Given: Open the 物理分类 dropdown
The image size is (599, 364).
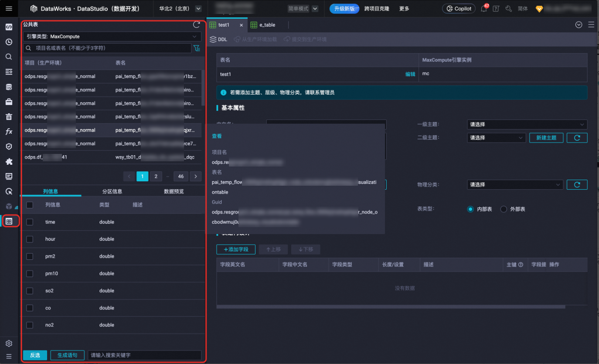Looking at the screenshot, I should [x=515, y=185].
